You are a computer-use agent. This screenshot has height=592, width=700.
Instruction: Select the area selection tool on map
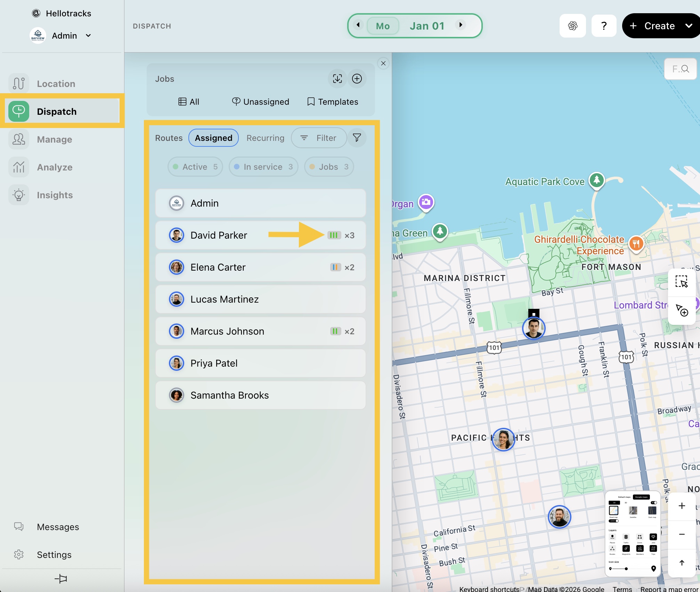coord(681,282)
